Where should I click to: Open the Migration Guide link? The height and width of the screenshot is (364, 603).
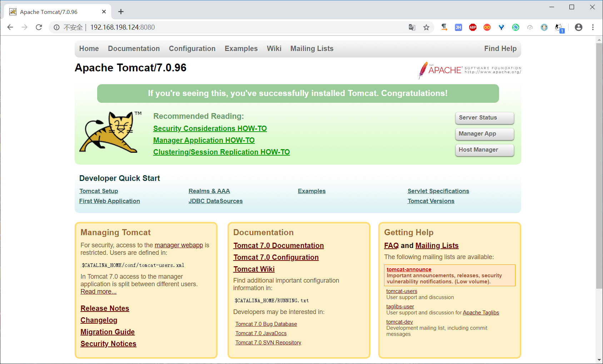[108, 332]
